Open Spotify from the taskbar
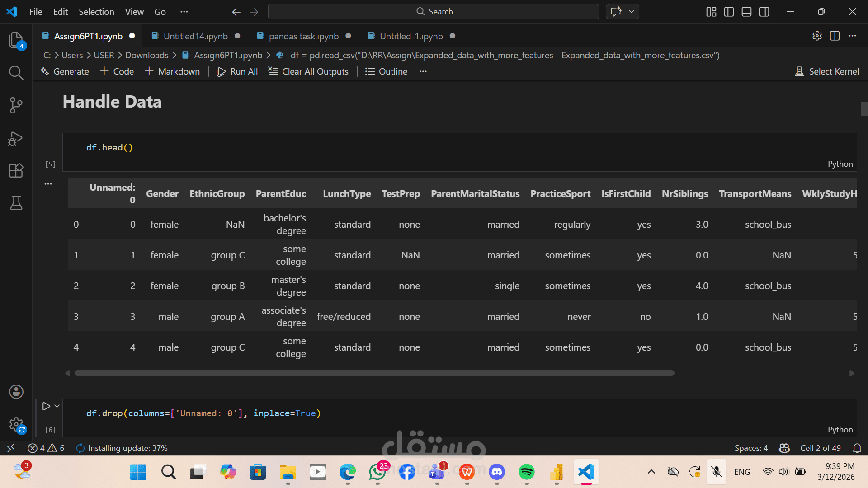 click(527, 472)
